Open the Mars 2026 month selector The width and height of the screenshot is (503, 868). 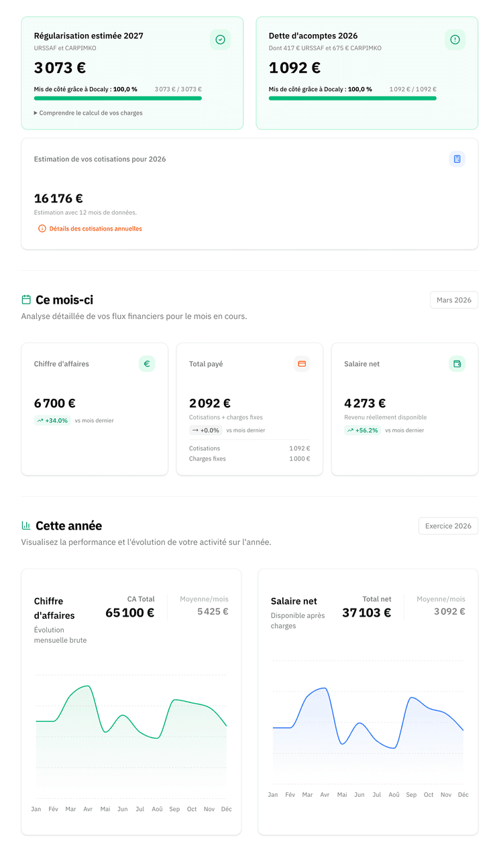coord(453,300)
